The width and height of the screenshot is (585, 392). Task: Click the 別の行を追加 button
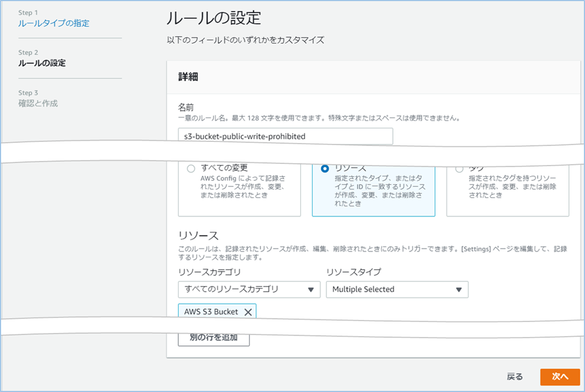click(213, 337)
